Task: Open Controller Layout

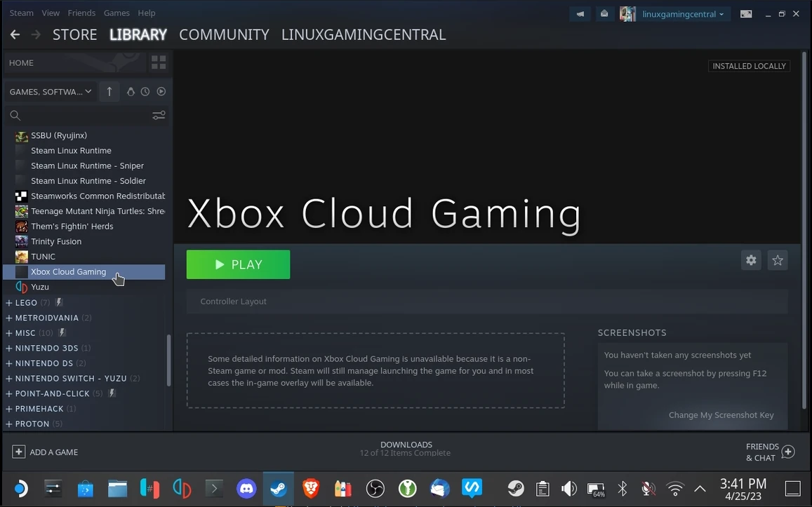Action: [x=233, y=302]
